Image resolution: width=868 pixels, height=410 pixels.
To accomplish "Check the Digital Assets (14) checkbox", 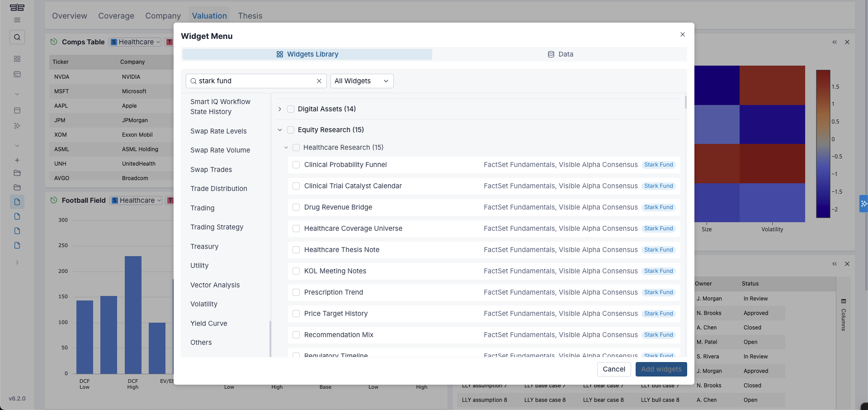I will coord(291,109).
